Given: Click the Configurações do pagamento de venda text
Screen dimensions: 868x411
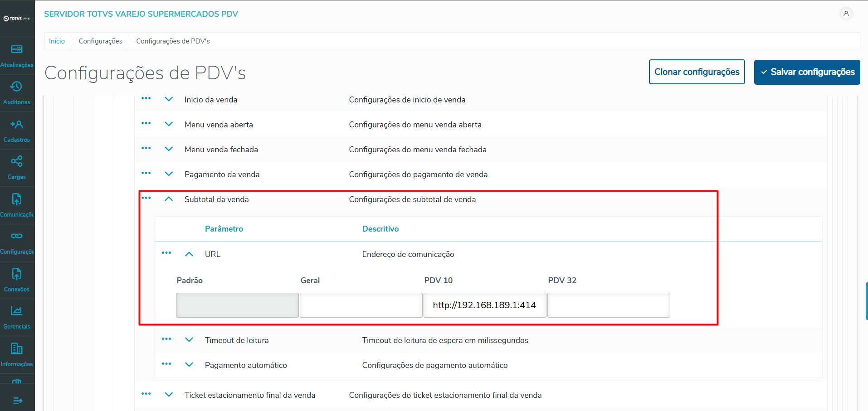Looking at the screenshot, I should tap(418, 174).
